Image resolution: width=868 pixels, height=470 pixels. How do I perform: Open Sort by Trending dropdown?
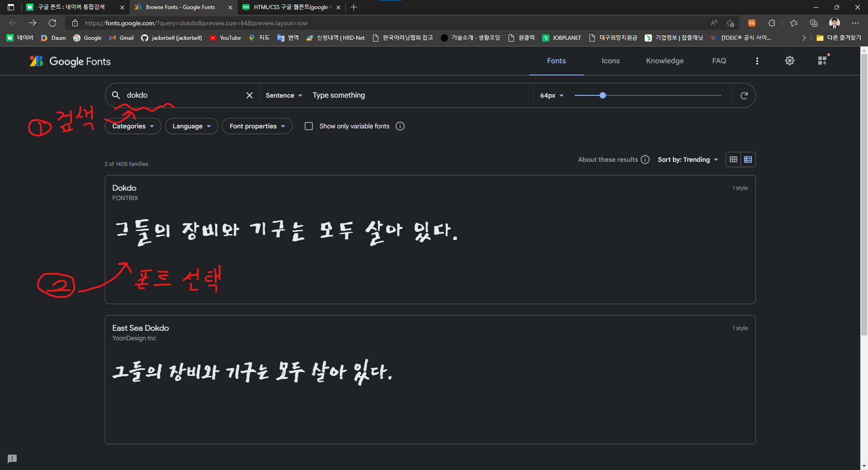point(688,160)
